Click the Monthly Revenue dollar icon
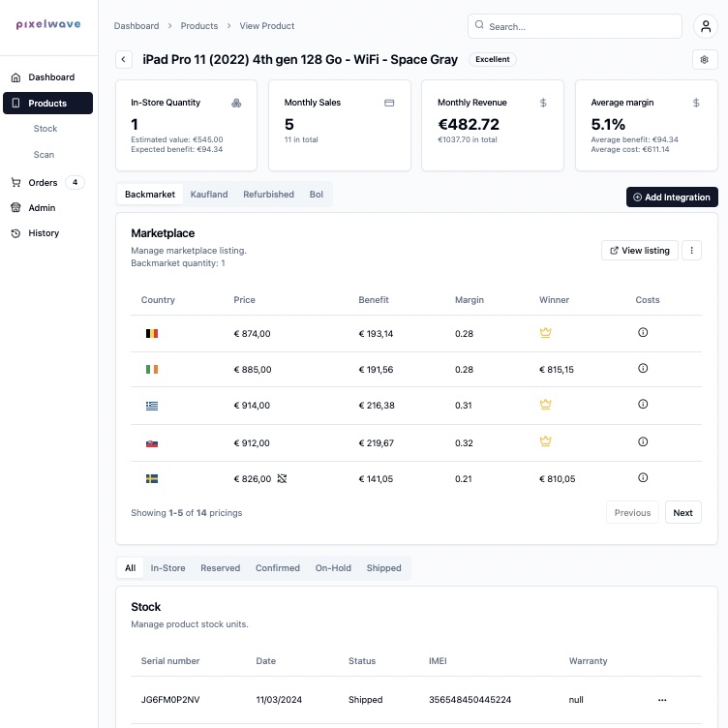728x728 pixels. click(543, 103)
